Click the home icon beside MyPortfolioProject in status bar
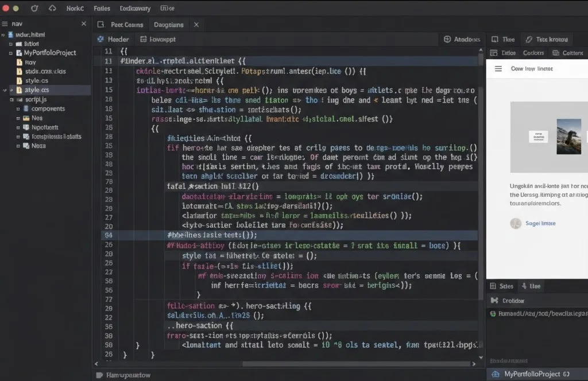Viewport: 588px width, 381px height. coord(495,374)
